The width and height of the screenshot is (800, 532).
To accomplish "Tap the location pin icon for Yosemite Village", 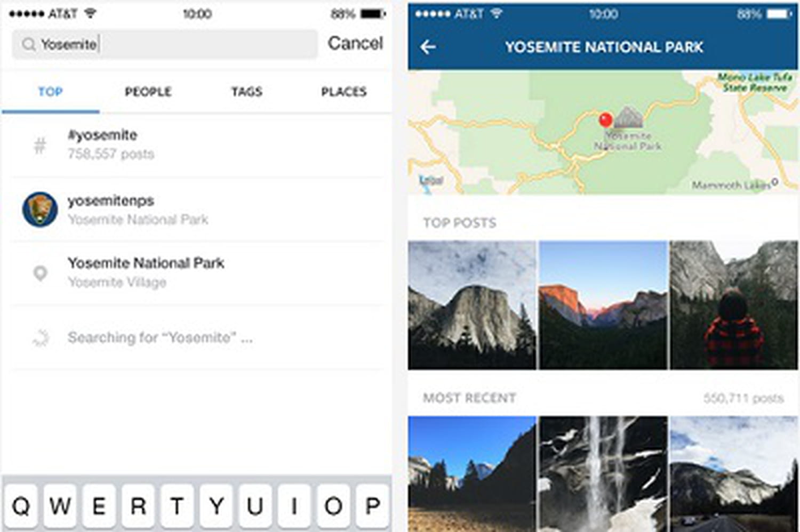I will (40, 273).
